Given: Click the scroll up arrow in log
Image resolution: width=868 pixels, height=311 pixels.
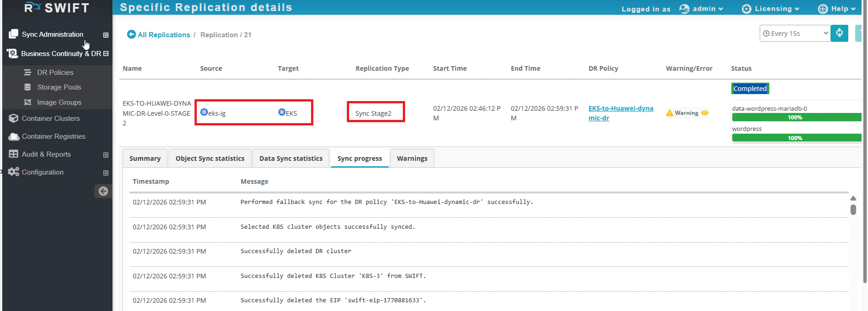Looking at the screenshot, I should 853,198.
